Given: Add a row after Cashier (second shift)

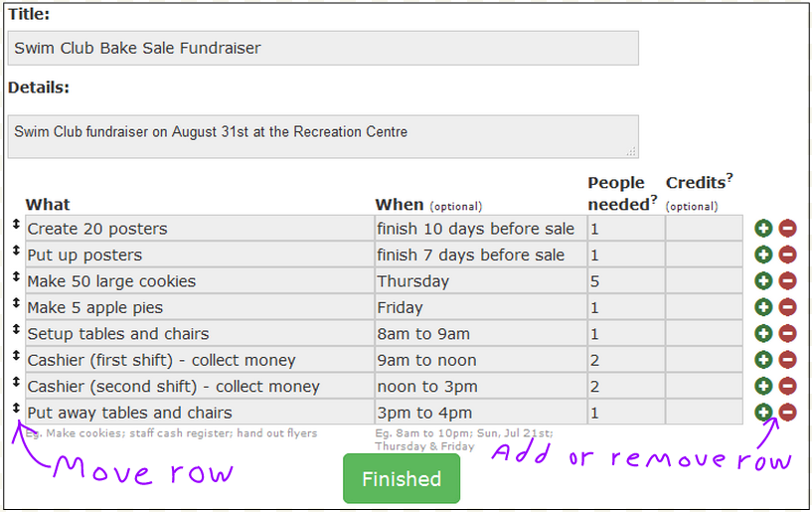Looking at the screenshot, I should tap(763, 386).
